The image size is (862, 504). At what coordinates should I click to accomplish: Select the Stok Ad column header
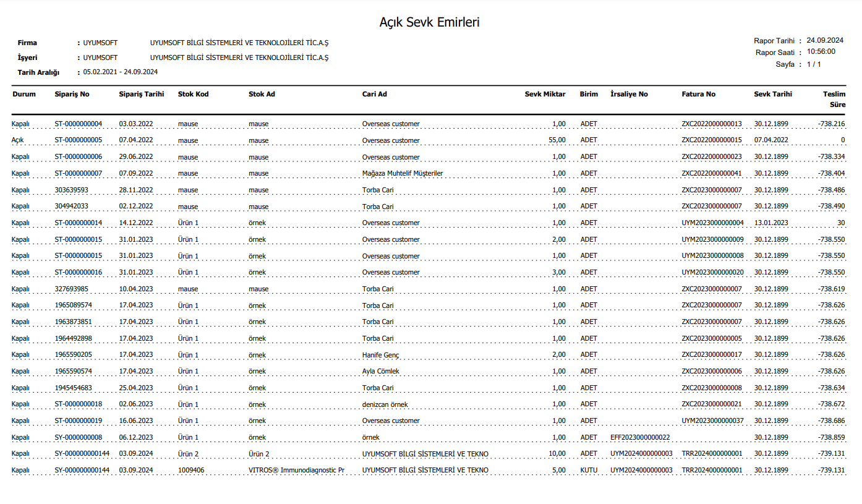pyautogui.click(x=262, y=94)
